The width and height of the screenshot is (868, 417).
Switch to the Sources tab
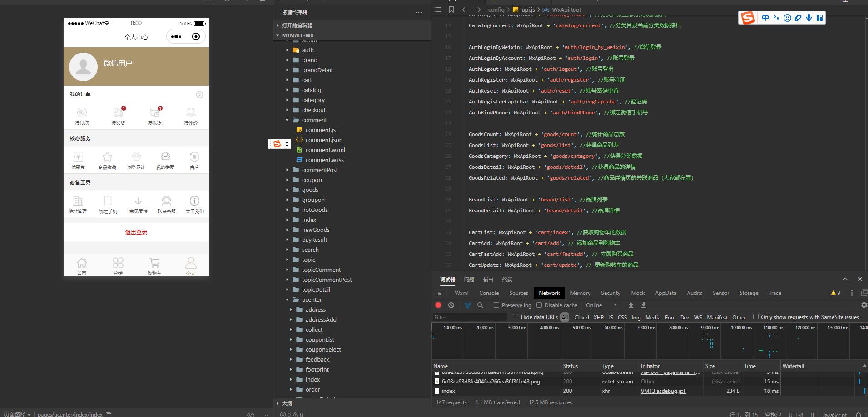coord(518,293)
